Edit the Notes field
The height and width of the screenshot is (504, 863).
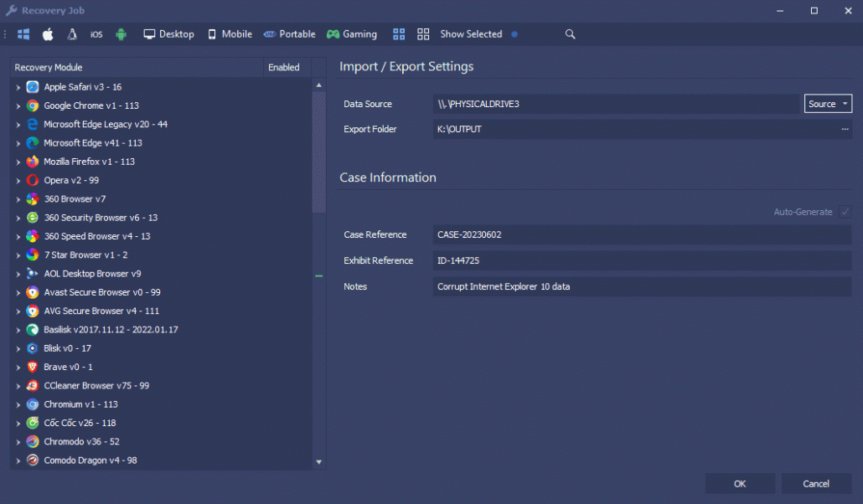pyautogui.click(x=643, y=286)
